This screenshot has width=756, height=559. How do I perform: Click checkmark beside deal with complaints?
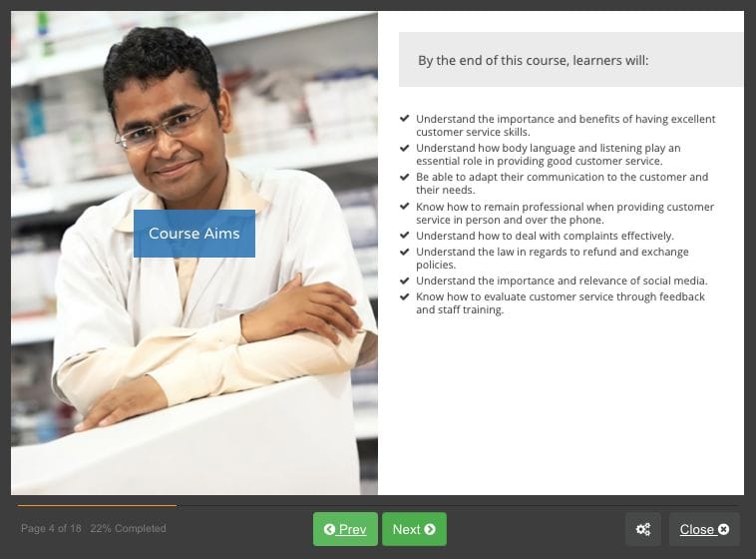click(405, 236)
